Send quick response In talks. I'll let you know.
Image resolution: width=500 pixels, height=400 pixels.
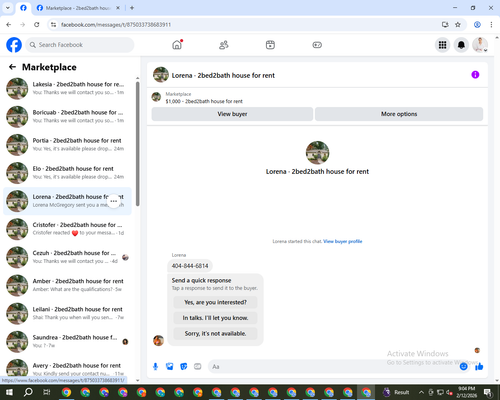(x=215, y=318)
